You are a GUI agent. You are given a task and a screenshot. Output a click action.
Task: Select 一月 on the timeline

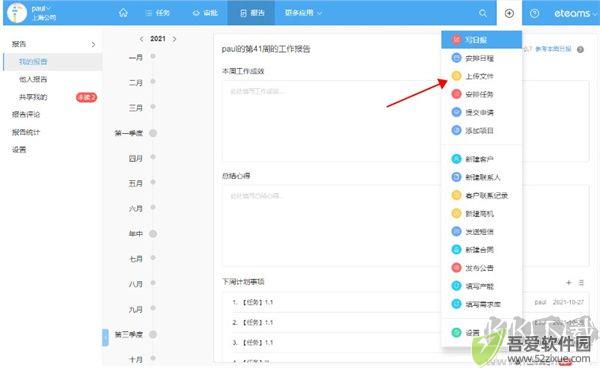135,57
